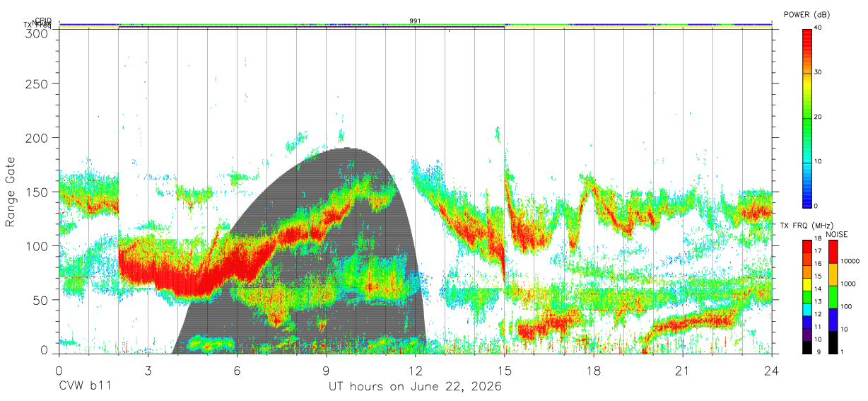Click the y-axis tick label '300'
This screenshot has width=868, height=401.
tap(37, 33)
